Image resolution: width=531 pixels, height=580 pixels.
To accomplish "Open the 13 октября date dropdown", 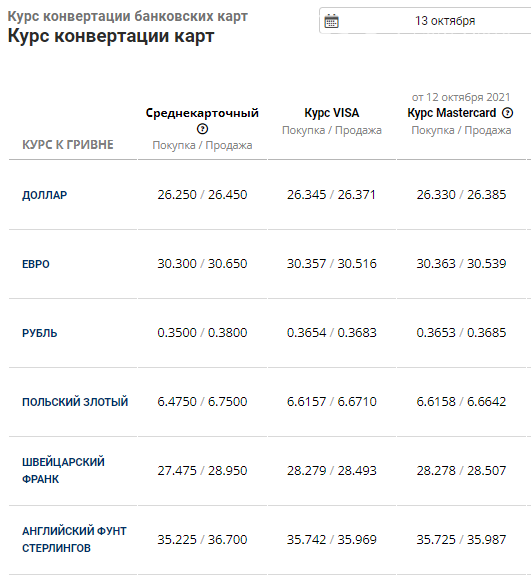I will coord(425,21).
